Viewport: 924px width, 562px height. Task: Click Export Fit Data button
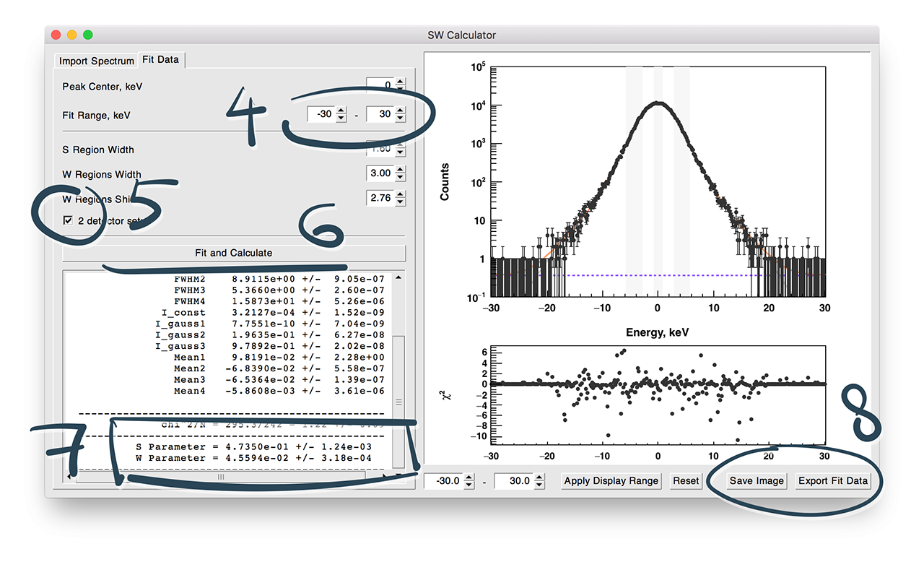pos(832,481)
